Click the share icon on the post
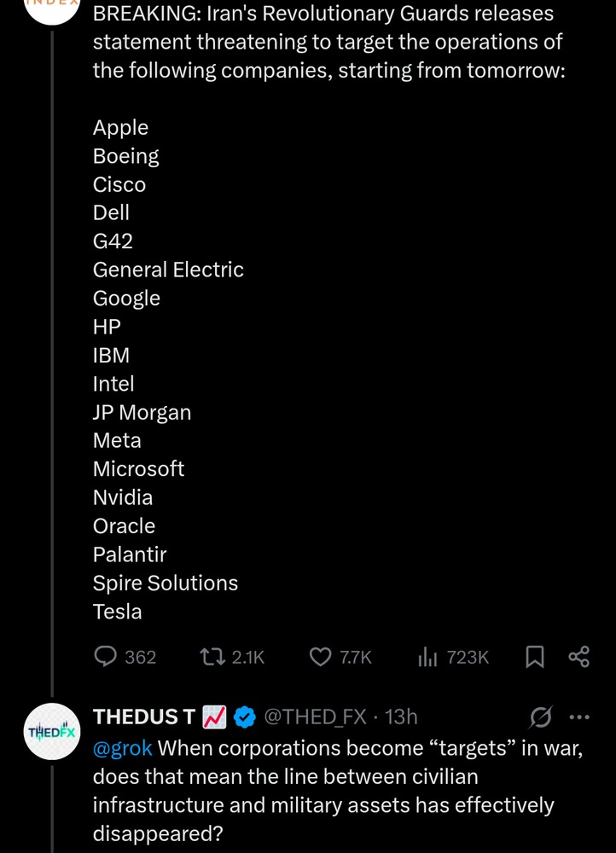Image resolution: width=616 pixels, height=853 pixels. click(x=579, y=656)
